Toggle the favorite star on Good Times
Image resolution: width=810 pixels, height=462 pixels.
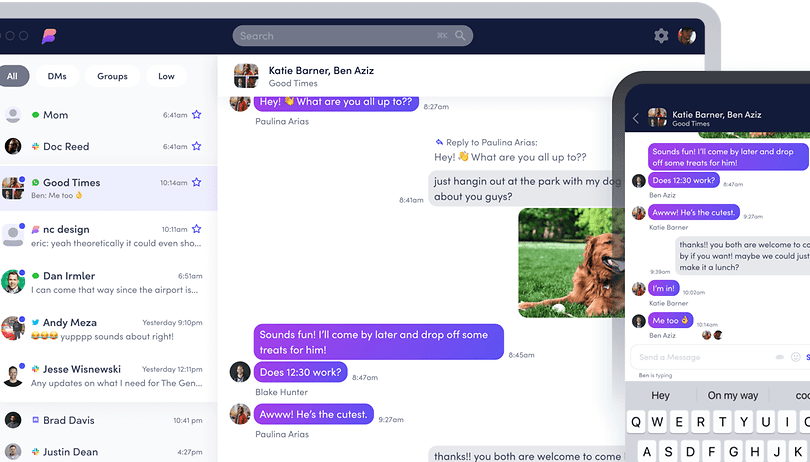point(196,182)
